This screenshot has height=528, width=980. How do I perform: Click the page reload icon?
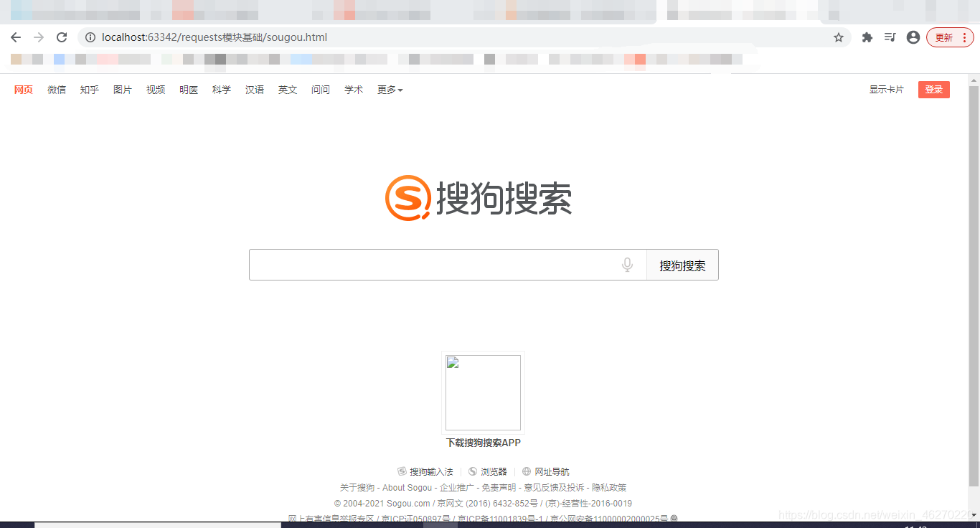click(x=61, y=37)
